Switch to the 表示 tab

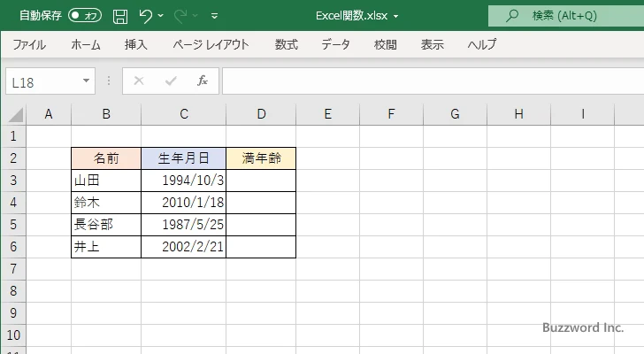(432, 44)
